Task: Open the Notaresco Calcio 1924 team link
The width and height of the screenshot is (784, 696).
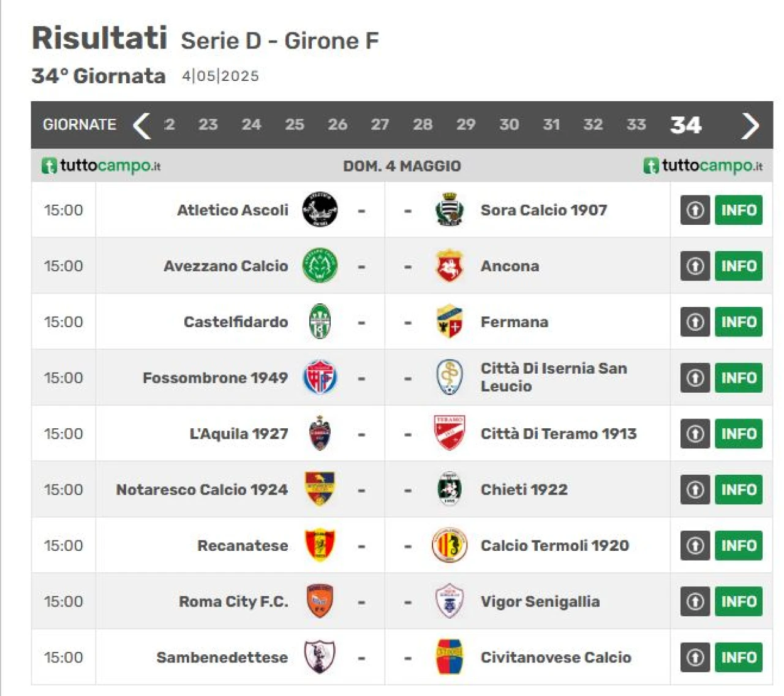Action: [202, 490]
